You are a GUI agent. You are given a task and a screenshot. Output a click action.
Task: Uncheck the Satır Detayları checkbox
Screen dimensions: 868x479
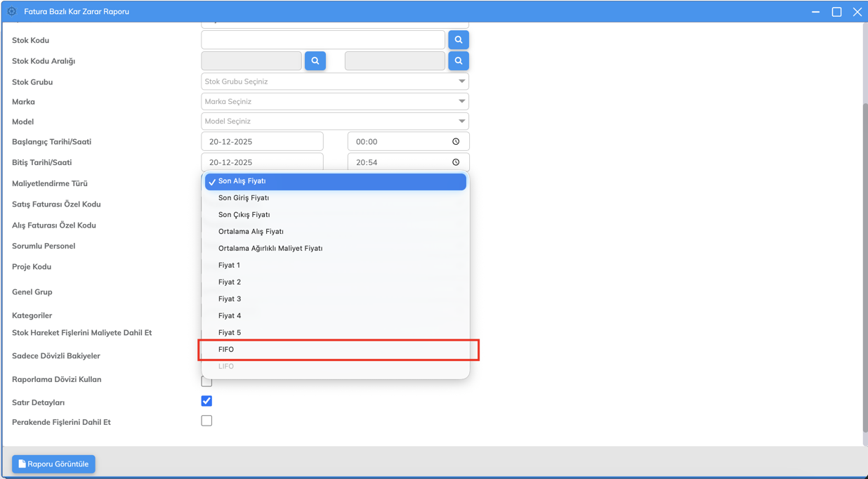[206, 401]
